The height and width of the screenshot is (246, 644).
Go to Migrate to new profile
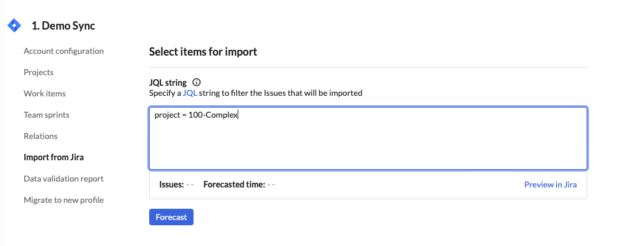click(63, 200)
